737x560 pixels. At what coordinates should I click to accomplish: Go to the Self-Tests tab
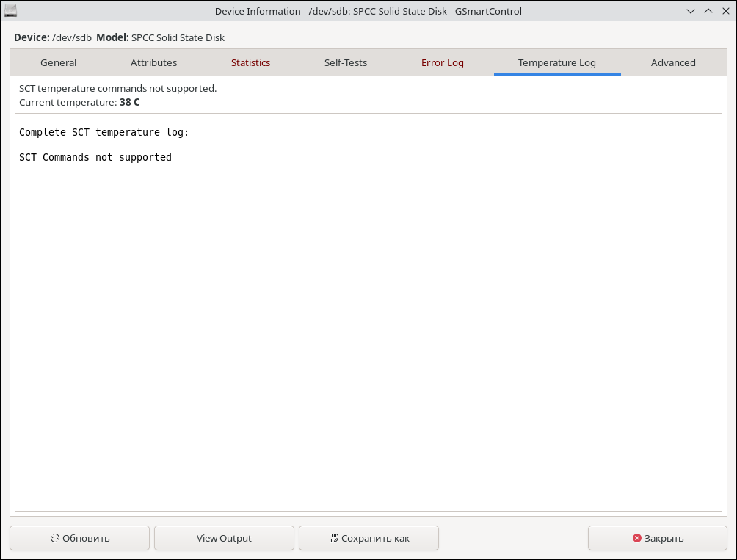click(346, 63)
